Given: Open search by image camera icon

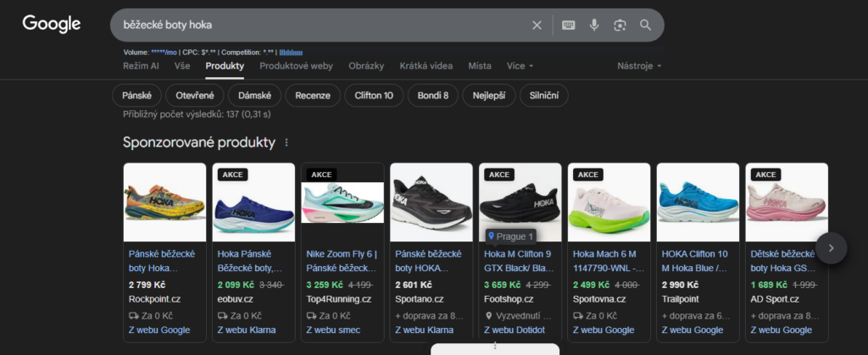Looking at the screenshot, I should (x=620, y=25).
